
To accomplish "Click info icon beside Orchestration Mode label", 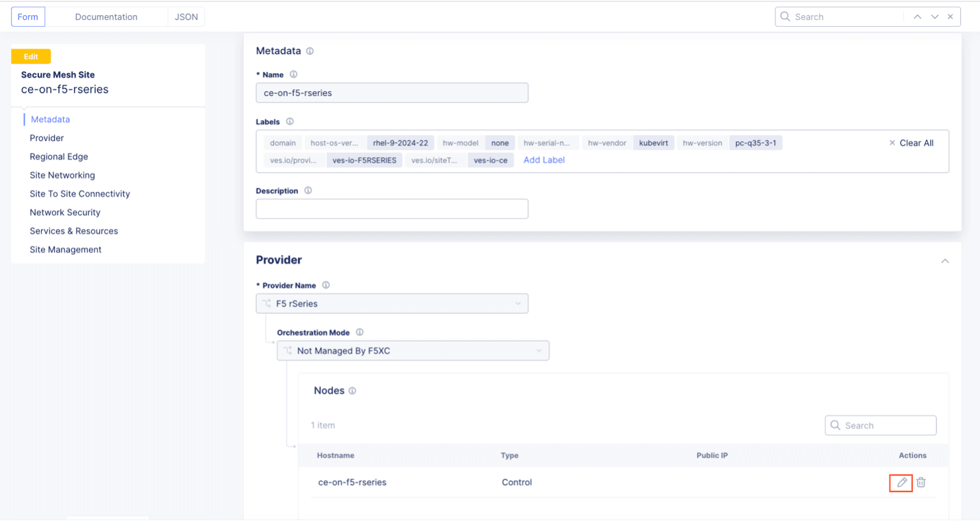I will point(360,333).
